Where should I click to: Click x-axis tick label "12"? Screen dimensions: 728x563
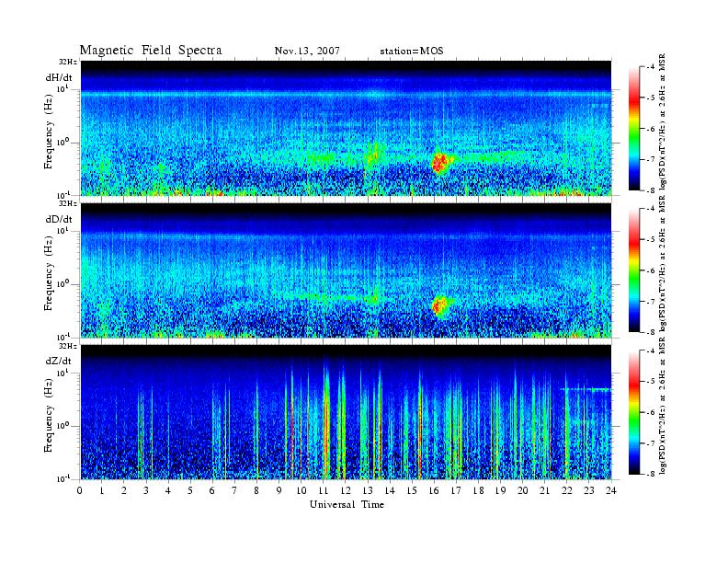click(x=345, y=490)
